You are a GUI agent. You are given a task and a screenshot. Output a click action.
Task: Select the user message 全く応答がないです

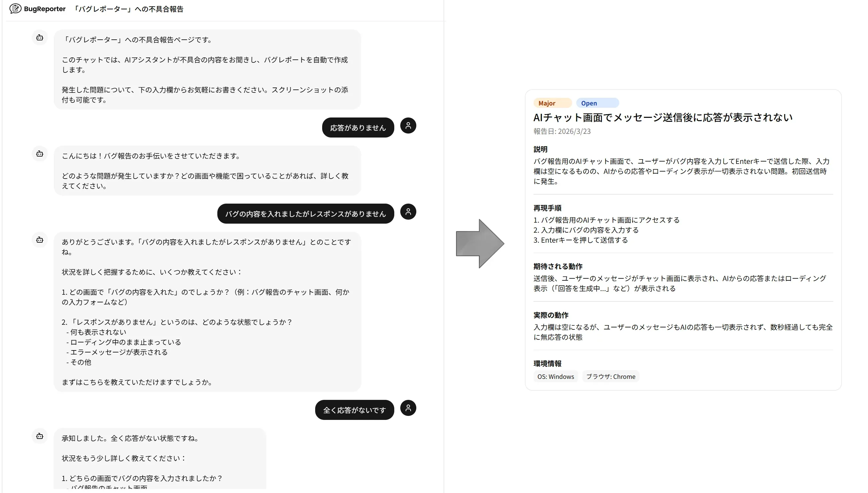(355, 410)
